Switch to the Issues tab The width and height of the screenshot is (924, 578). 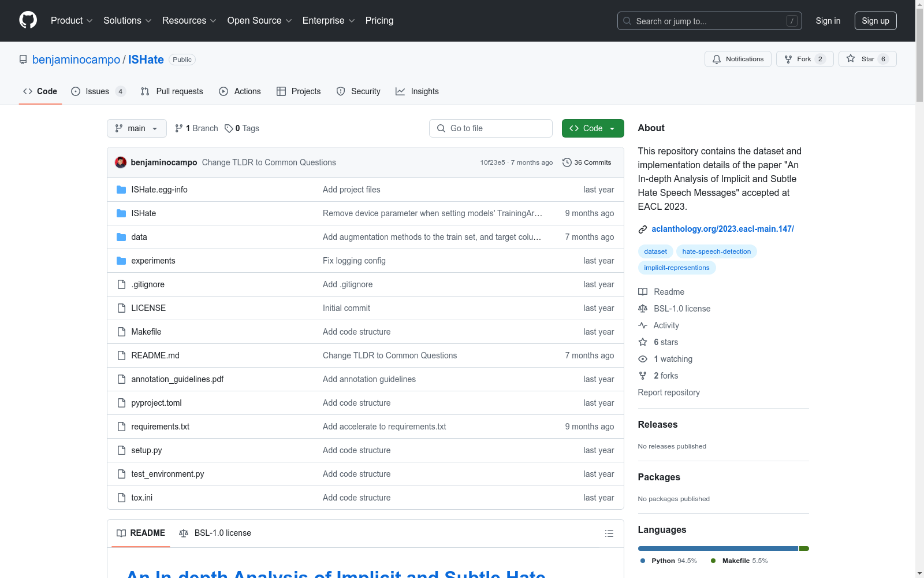98,91
